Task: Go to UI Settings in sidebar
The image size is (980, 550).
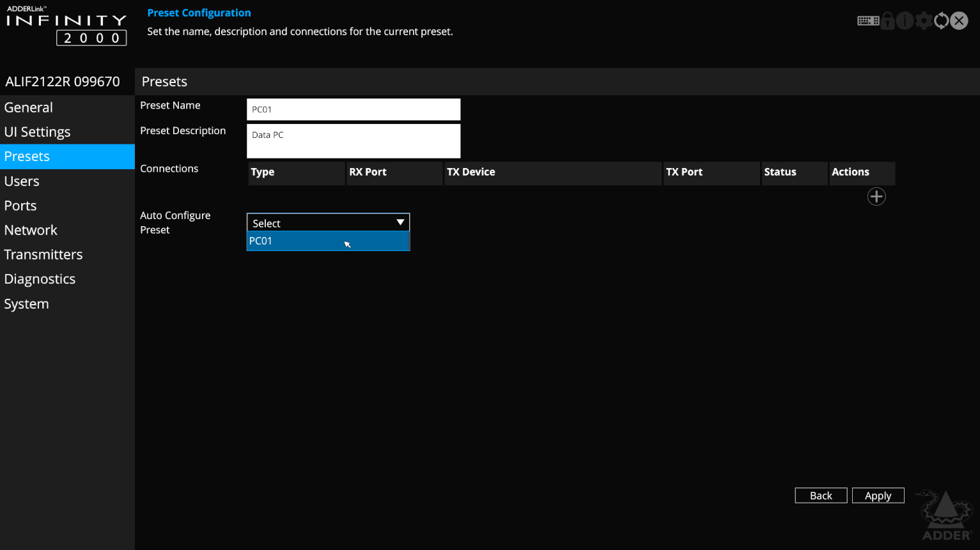Action: click(37, 132)
